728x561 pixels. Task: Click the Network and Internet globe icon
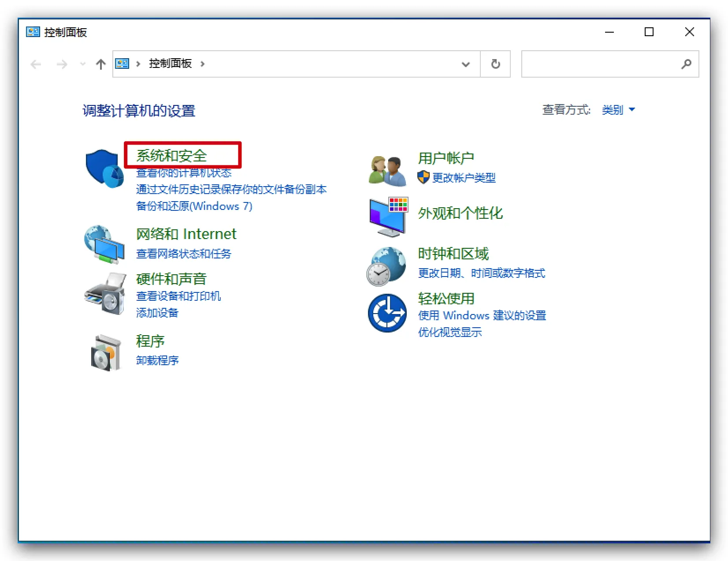coord(104,244)
